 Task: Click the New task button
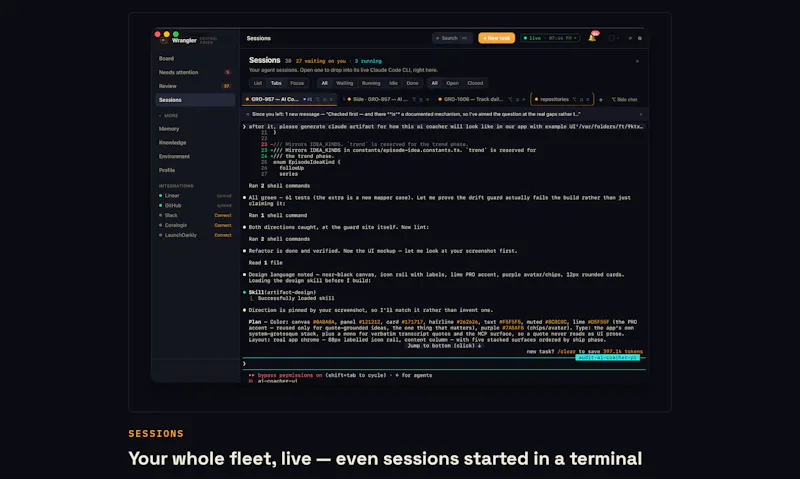pos(496,38)
